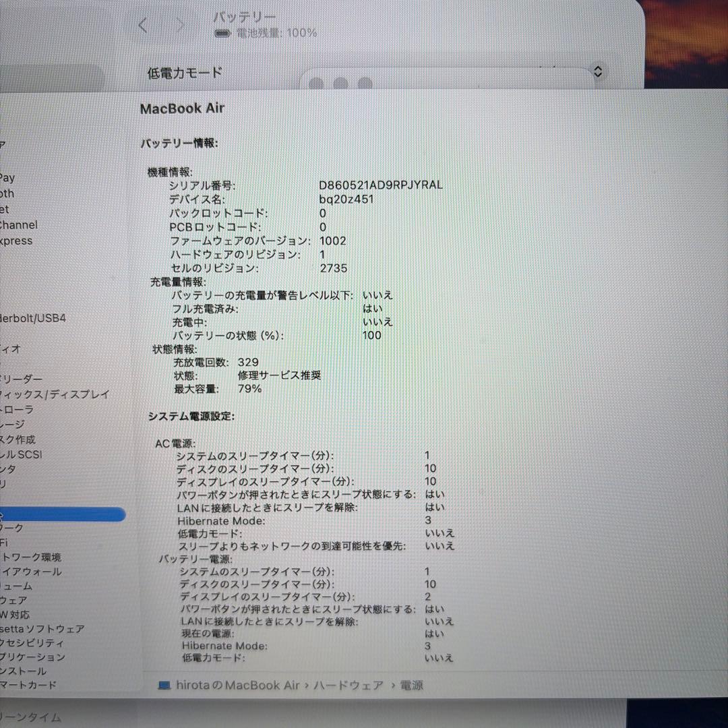Click the 電池残量: 100% subtitle

(x=277, y=33)
